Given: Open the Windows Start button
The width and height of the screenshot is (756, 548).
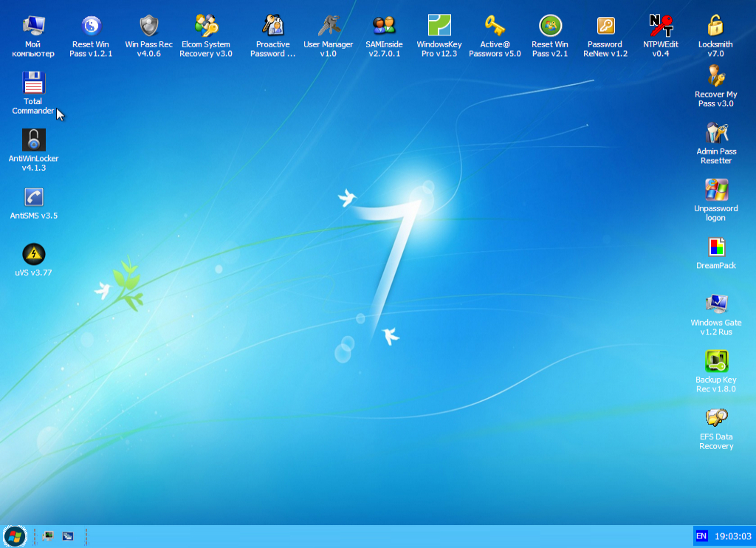Looking at the screenshot, I should point(15,536).
